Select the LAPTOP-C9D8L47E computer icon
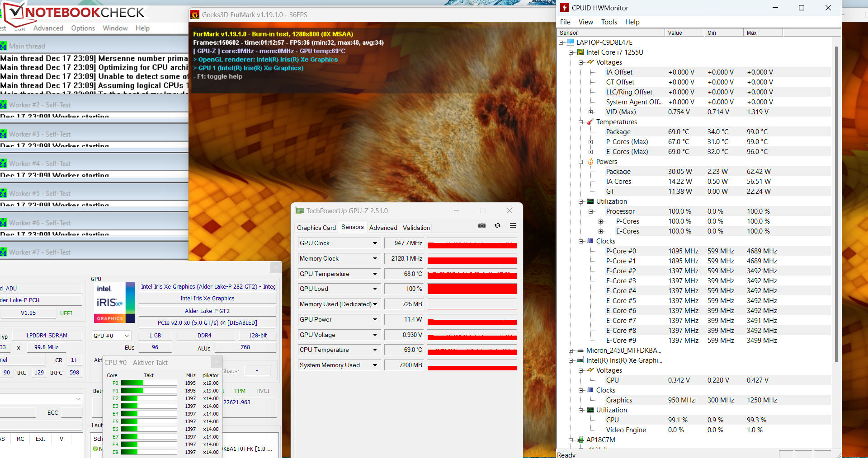Screen dimensions: 868x458 (x=571, y=42)
